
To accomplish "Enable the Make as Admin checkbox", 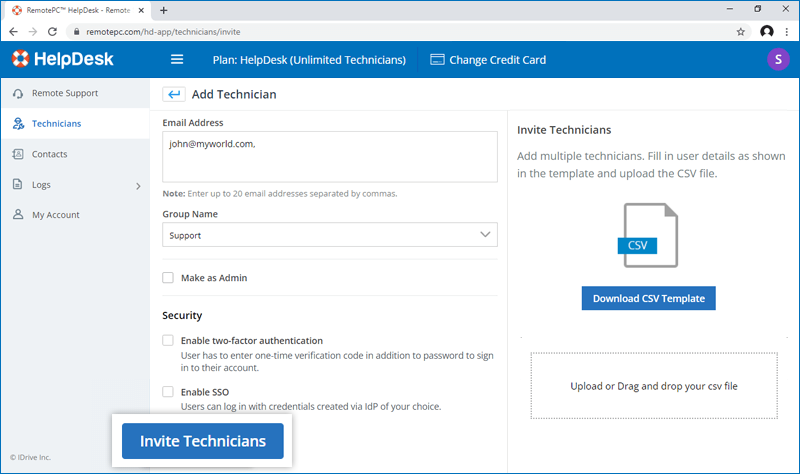I will [x=168, y=278].
